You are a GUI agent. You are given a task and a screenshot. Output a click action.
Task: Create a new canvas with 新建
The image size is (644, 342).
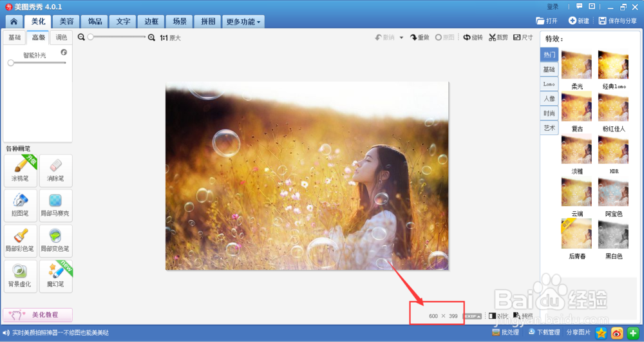[579, 21]
